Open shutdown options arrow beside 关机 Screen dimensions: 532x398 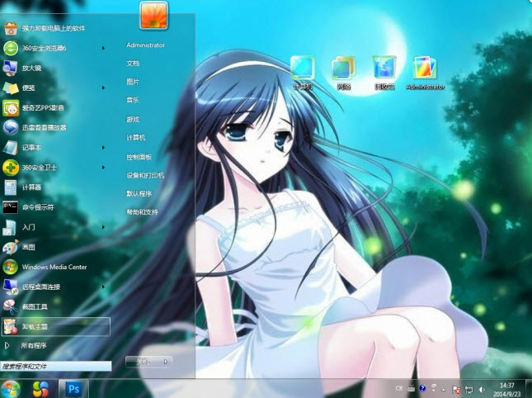coord(166,361)
